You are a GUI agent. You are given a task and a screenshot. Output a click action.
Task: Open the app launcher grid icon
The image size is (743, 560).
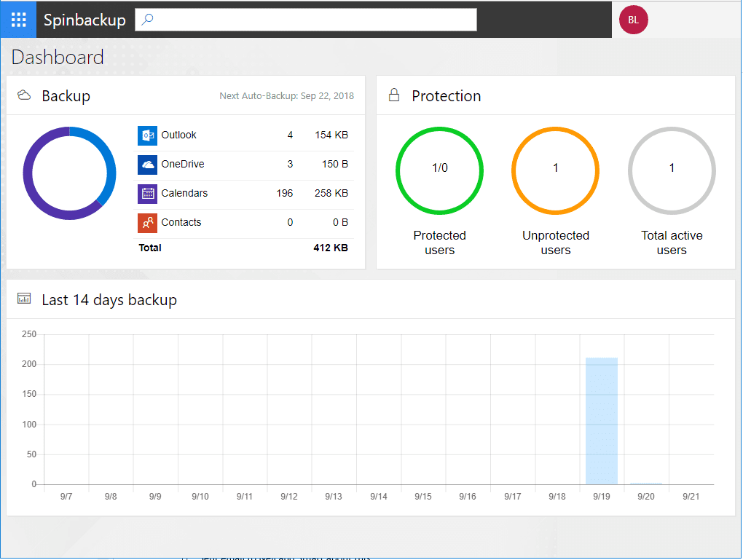tap(18, 20)
